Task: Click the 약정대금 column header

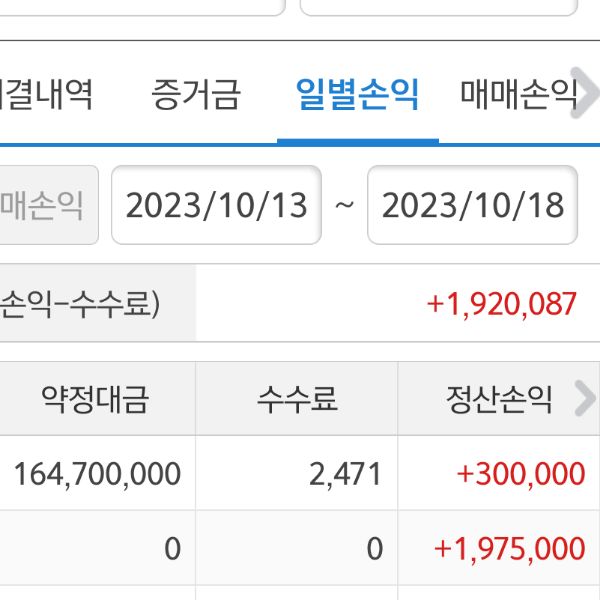Action: [x=96, y=400]
